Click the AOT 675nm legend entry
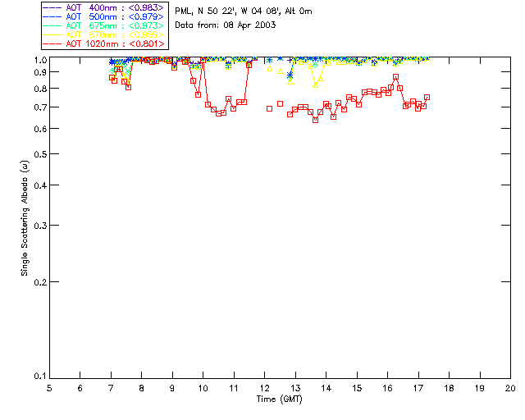 [x=104, y=25]
